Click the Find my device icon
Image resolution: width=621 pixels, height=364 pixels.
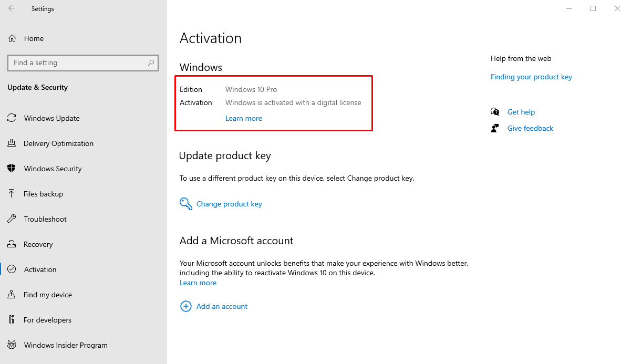pyautogui.click(x=12, y=295)
